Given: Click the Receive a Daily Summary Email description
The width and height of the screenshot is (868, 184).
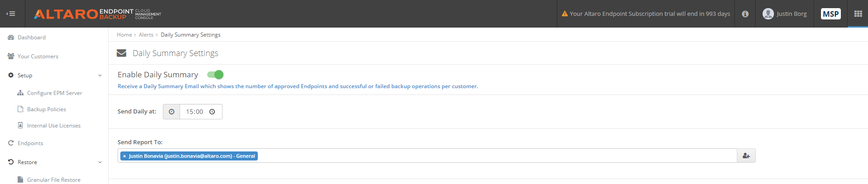Looking at the screenshot, I should [298, 86].
